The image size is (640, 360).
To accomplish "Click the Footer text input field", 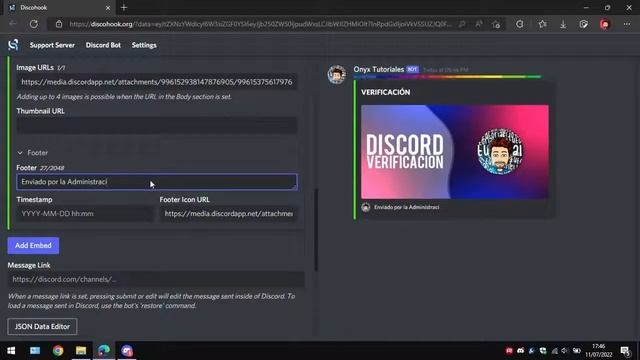I will (157, 182).
